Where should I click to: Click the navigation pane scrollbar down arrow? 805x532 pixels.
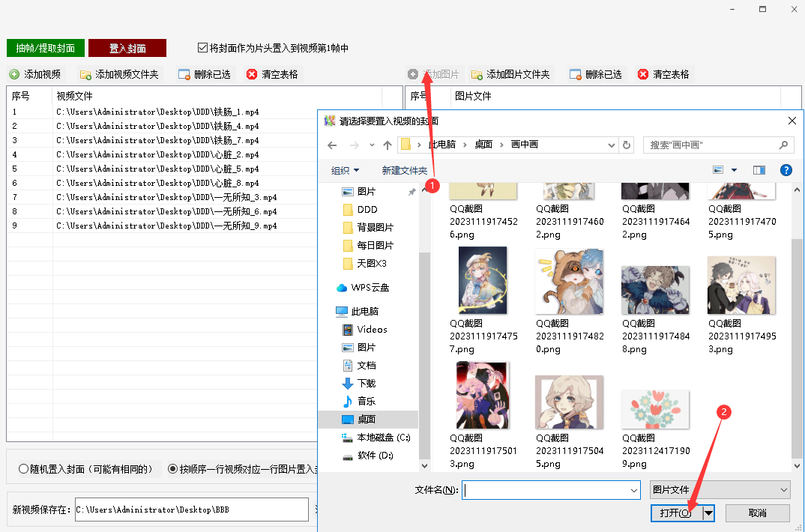(424, 466)
